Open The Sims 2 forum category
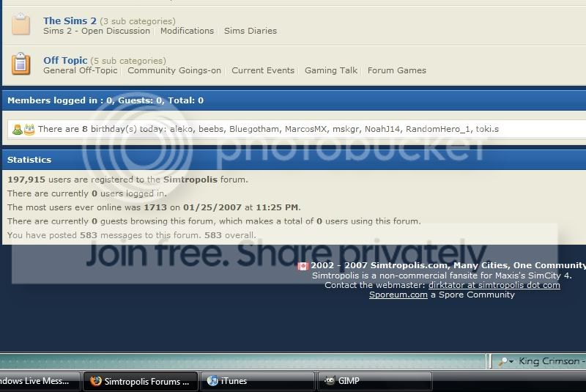Screen dimensions: 586x392 click(70, 21)
